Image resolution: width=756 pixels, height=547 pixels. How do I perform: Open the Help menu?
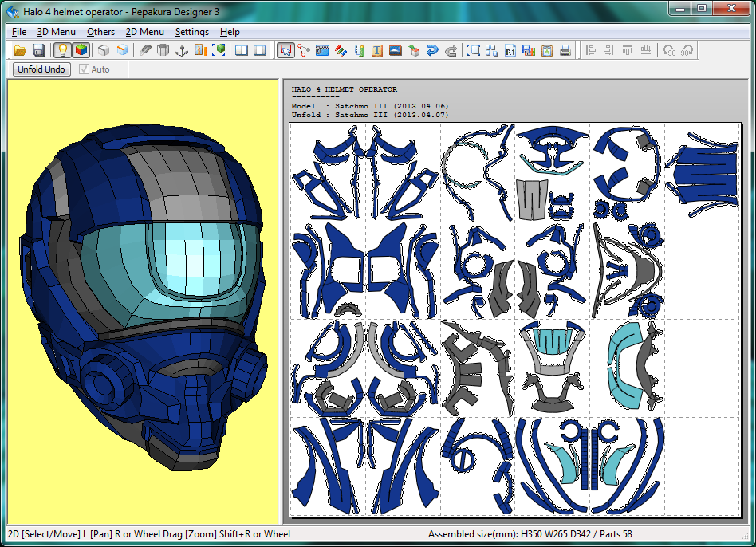pos(230,32)
